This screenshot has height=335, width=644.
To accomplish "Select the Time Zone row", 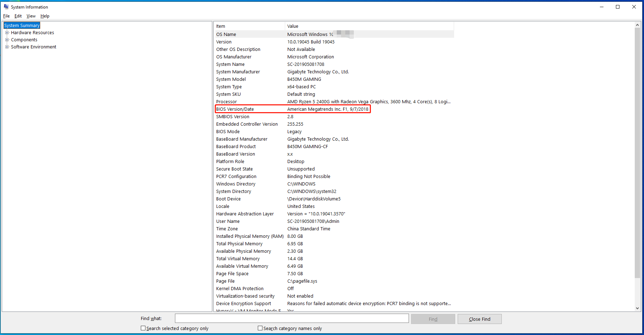I will [x=334, y=229].
